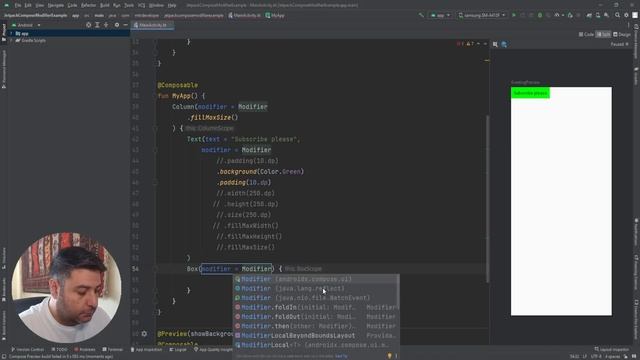This screenshot has height=360, width=640.
Task: Click the Paused preview status indicator
Action: (619, 44)
